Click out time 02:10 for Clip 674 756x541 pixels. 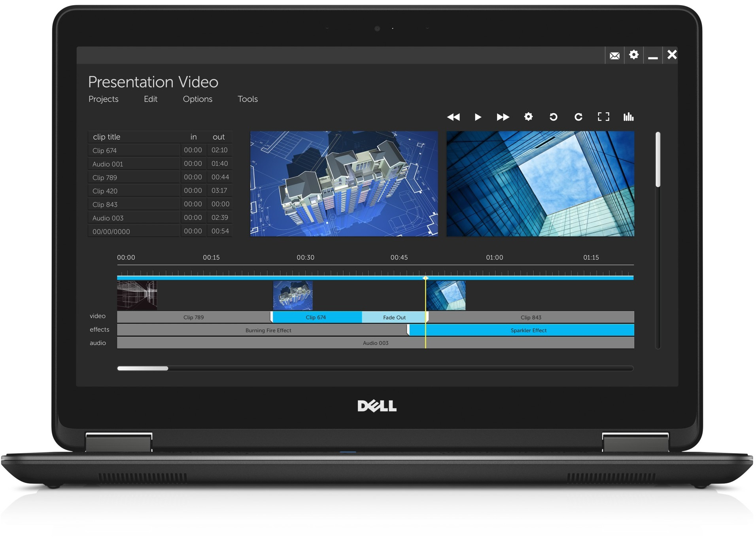pos(219,150)
